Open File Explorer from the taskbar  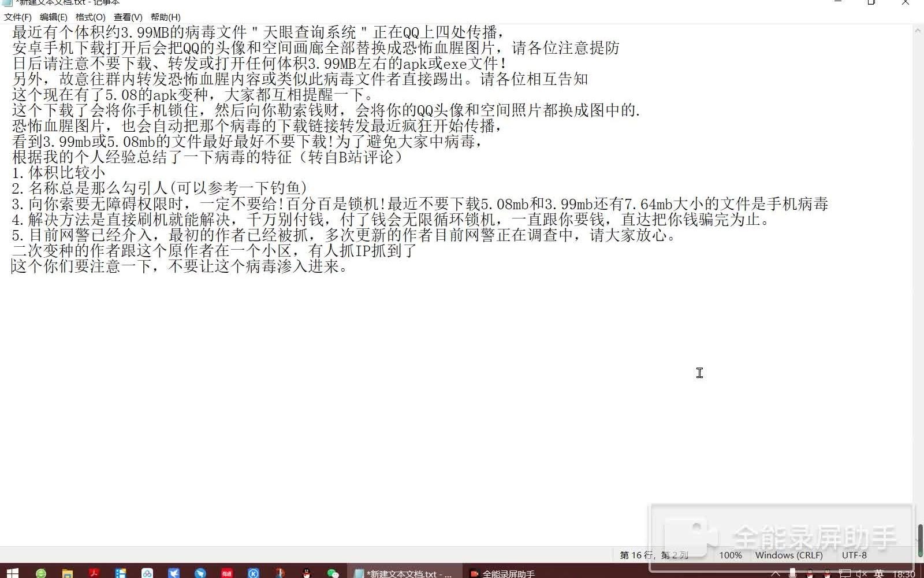(67, 573)
